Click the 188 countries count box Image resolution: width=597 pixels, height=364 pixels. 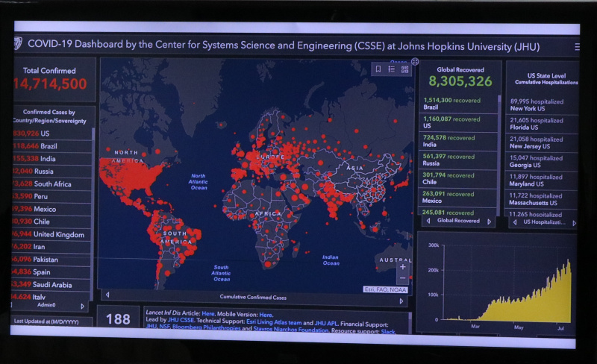(x=118, y=318)
